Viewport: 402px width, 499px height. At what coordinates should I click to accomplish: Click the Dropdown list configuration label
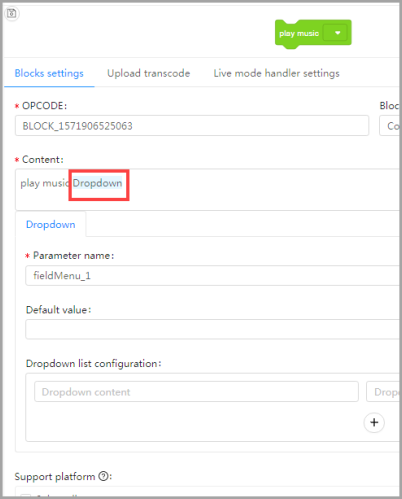(94, 363)
